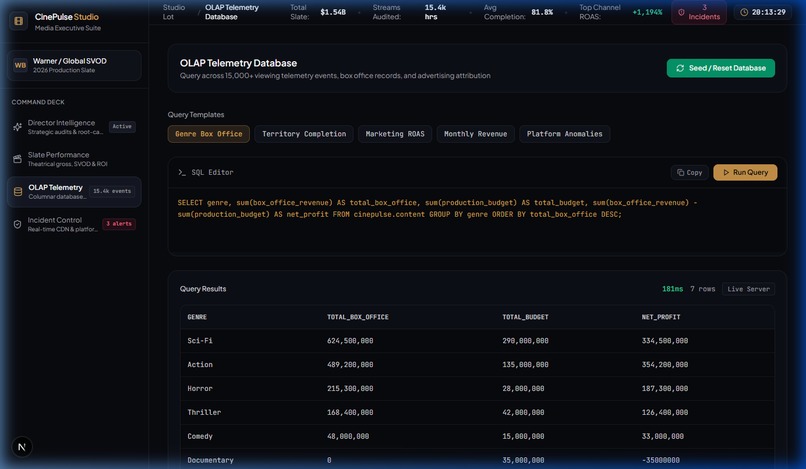806x469 pixels.
Task: Click the Horror genre cell
Action: click(200, 388)
